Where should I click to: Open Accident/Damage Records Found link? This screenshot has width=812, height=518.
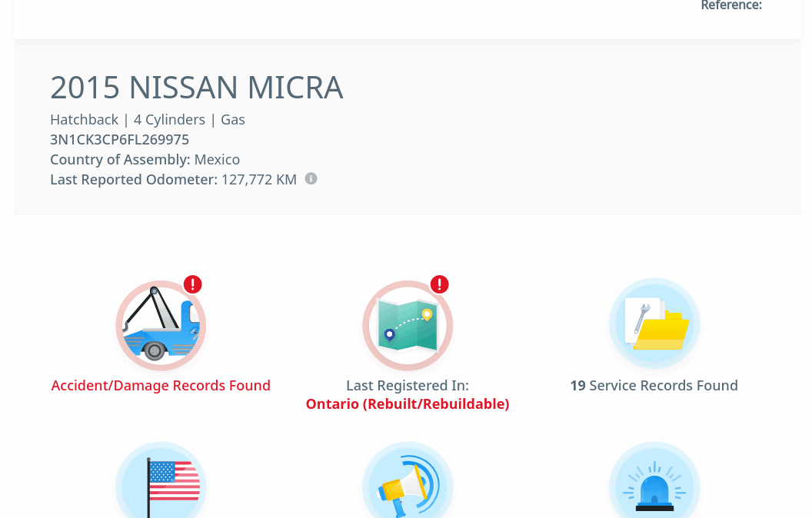[161, 386]
